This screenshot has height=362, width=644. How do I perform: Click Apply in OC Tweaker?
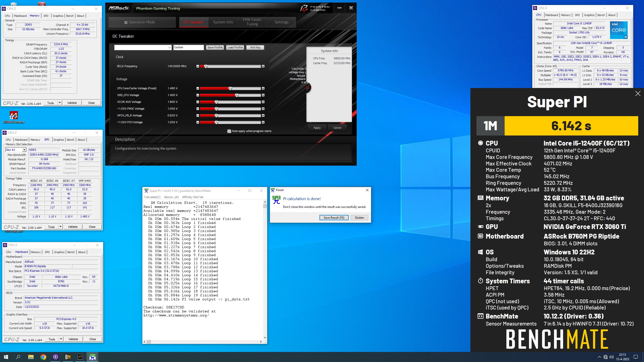pos(317,128)
